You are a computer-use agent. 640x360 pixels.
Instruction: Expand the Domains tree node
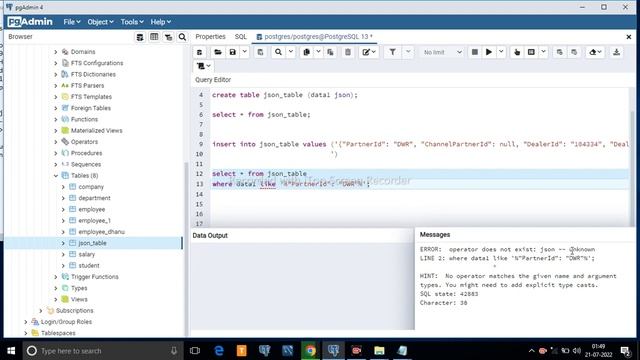click(56, 52)
